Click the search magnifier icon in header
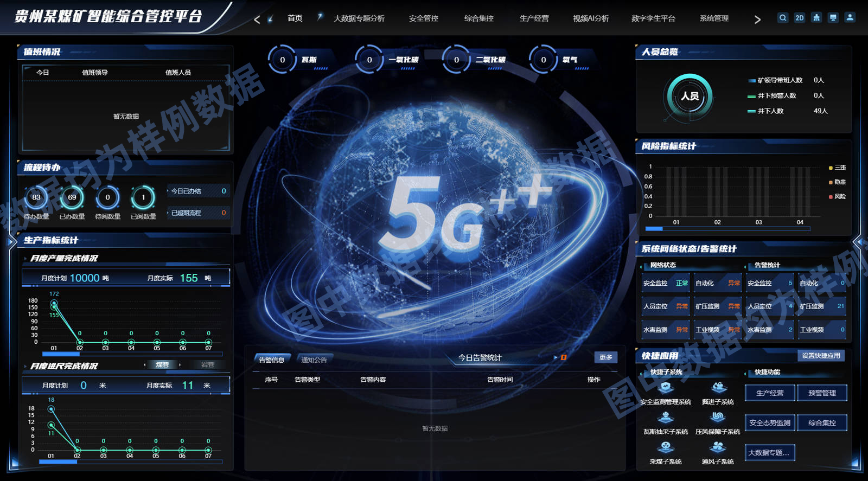Screen dimensions: 868x481 point(782,18)
